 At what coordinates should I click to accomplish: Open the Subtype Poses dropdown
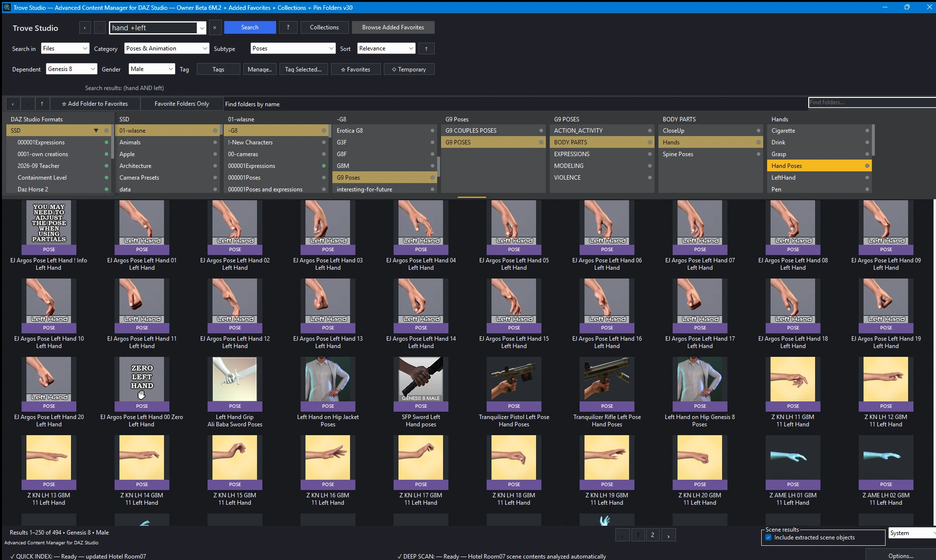point(293,48)
